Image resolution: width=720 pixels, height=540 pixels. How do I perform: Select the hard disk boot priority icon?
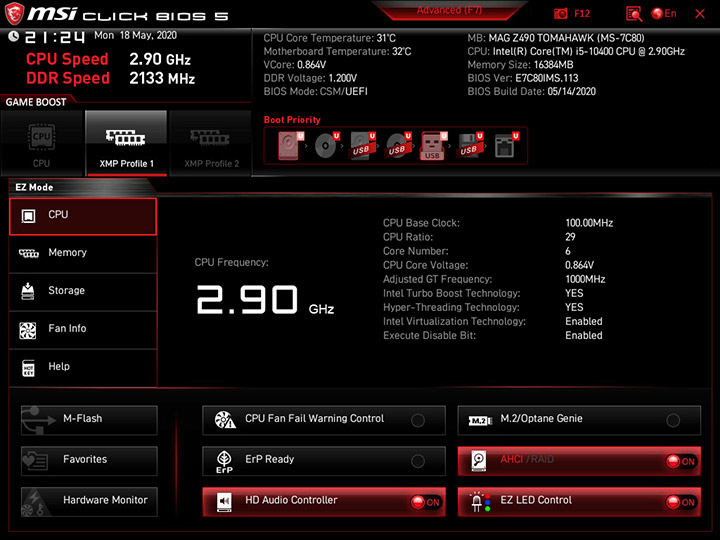pyautogui.click(x=290, y=146)
